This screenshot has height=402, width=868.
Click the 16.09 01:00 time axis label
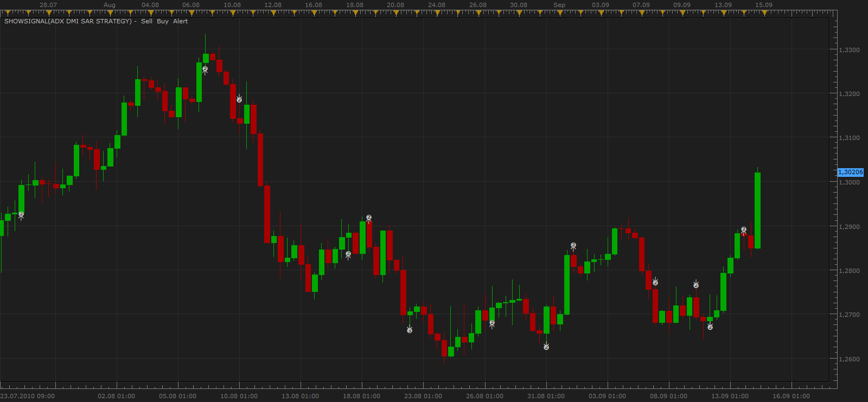click(791, 396)
